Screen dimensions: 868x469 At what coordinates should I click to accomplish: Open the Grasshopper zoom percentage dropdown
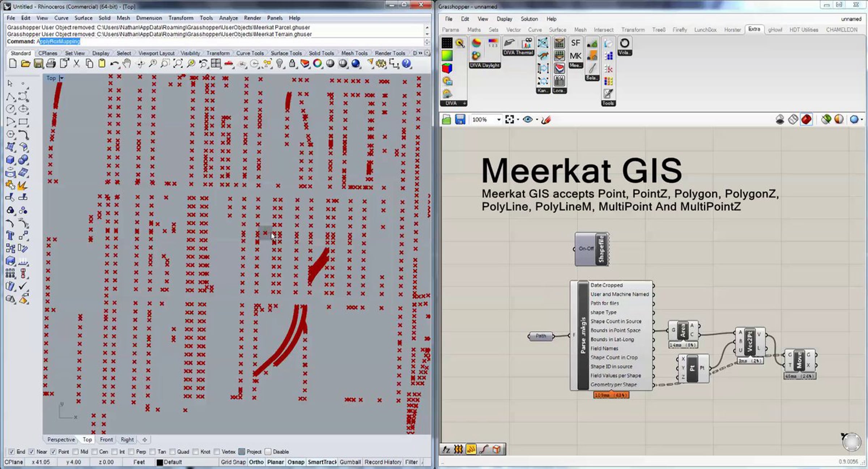(499, 120)
